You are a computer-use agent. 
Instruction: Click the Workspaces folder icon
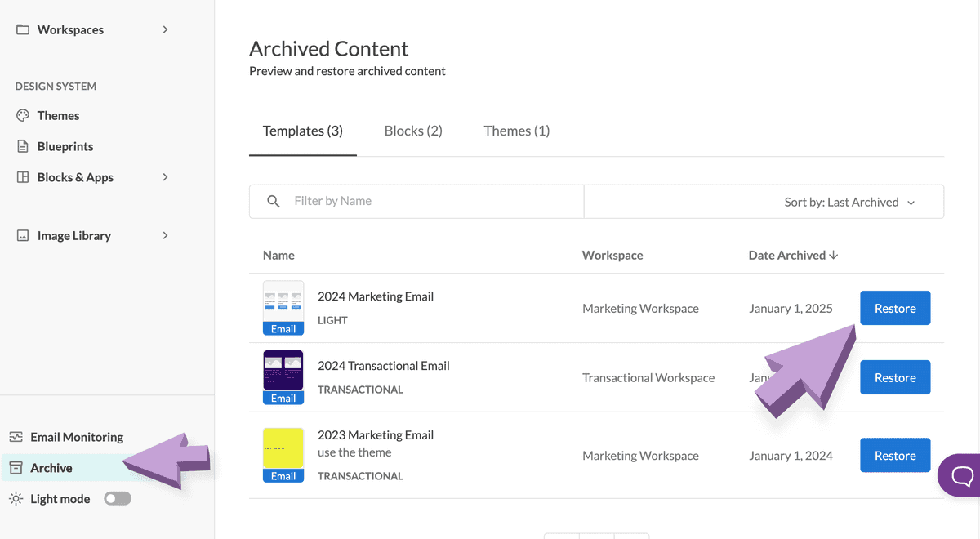point(23,29)
